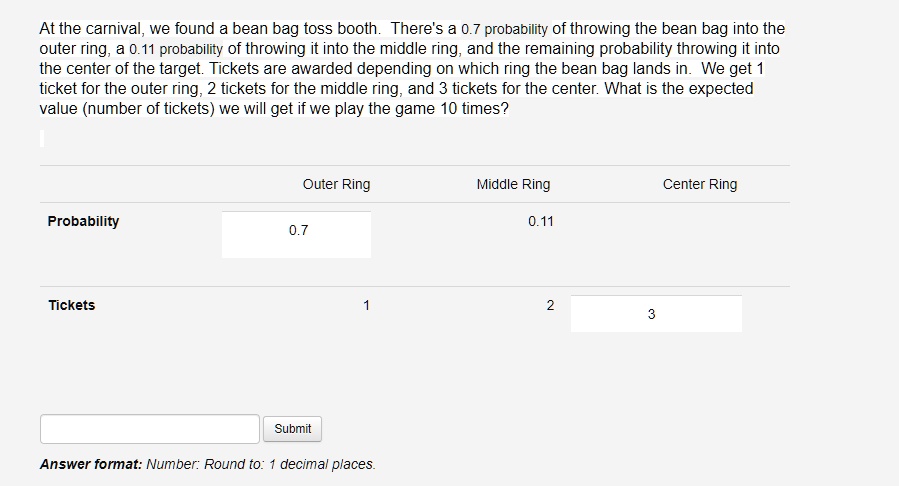Click the Middle Ring column header
The height and width of the screenshot is (486, 899).
tap(513, 184)
